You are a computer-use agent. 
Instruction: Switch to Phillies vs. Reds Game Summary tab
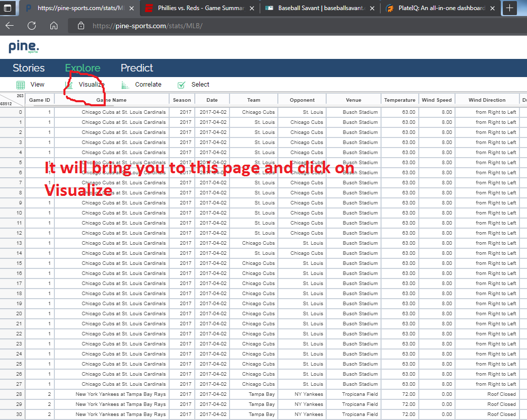[x=200, y=8]
